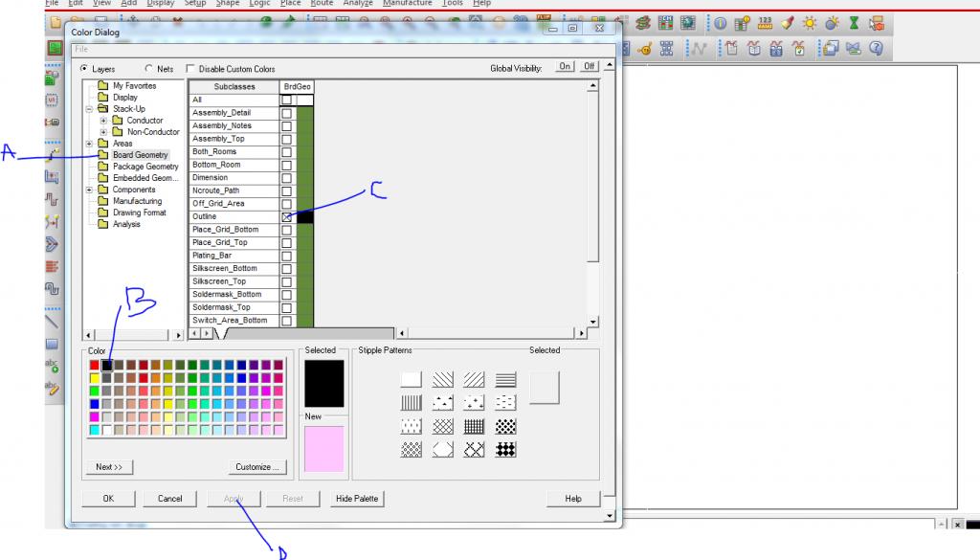Image resolution: width=980 pixels, height=560 pixels.
Task: Click the yellow sun highlight icon
Action: pos(810,24)
